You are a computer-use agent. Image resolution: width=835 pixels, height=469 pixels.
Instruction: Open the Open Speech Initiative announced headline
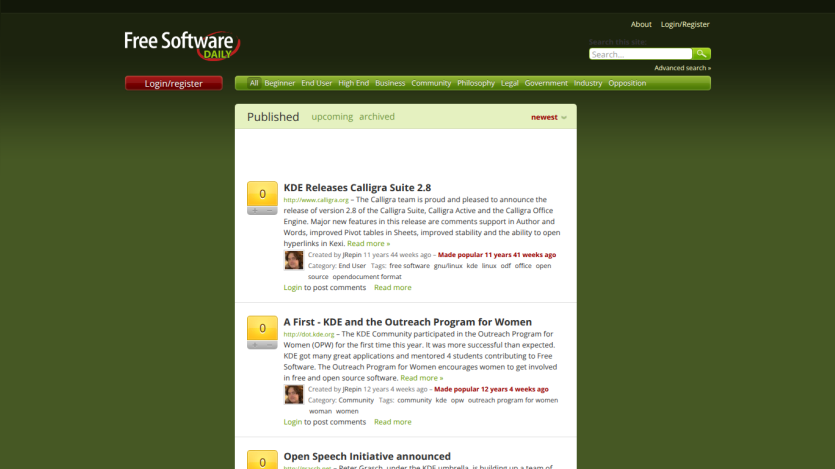coord(367,456)
